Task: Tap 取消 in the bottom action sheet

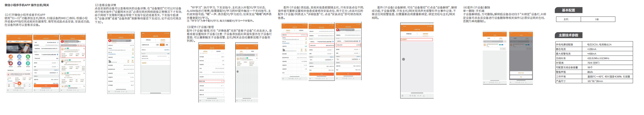Action: (x=521, y=77)
